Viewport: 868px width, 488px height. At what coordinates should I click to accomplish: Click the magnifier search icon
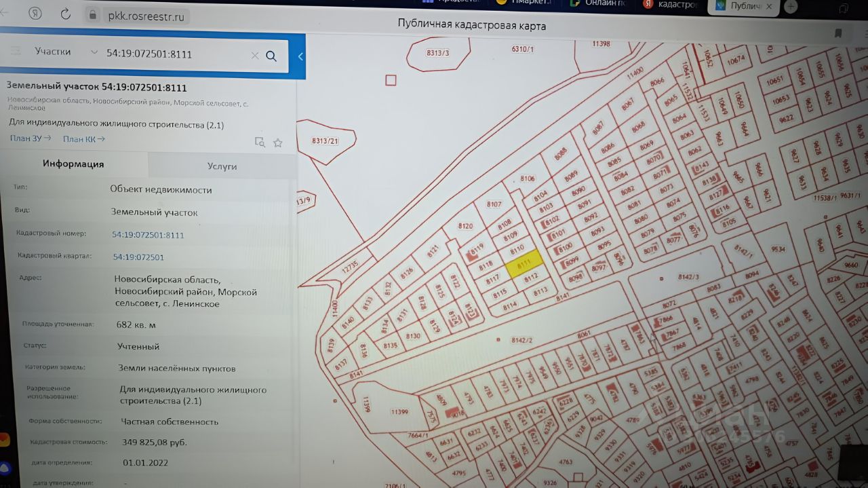[271, 56]
